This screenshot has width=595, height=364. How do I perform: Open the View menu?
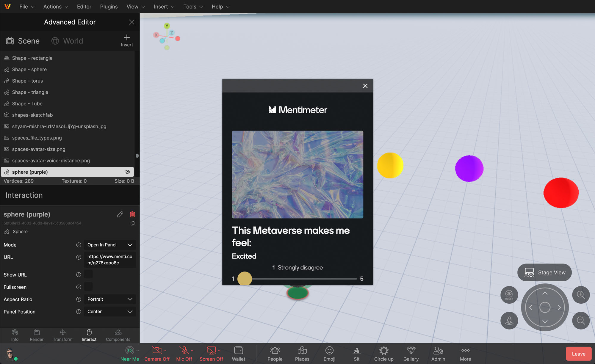[x=136, y=7]
